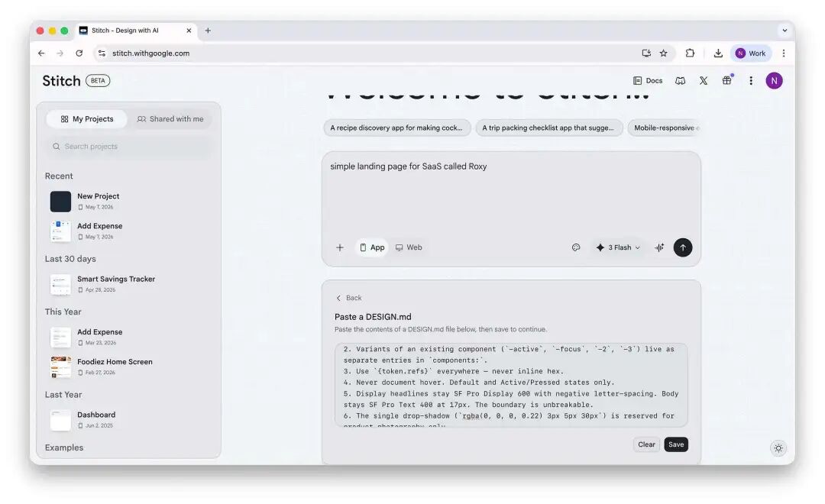Open site information icon in address bar

[102, 53]
